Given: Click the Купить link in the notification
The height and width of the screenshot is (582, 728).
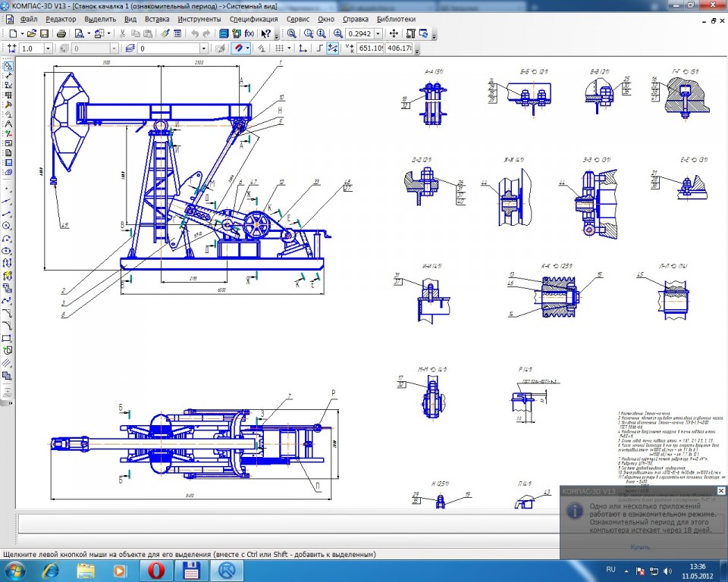Looking at the screenshot, I should click(x=639, y=546).
